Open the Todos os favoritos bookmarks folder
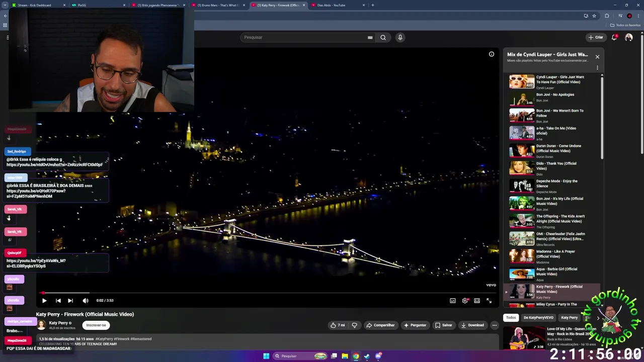The image size is (644, 362). click(625, 25)
